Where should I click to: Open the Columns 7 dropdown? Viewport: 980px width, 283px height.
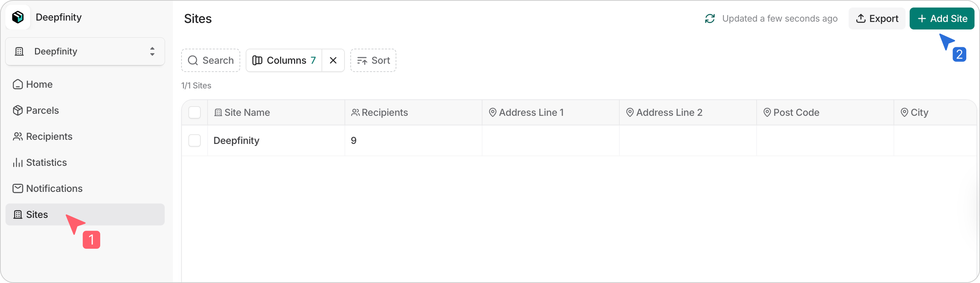[x=284, y=60]
